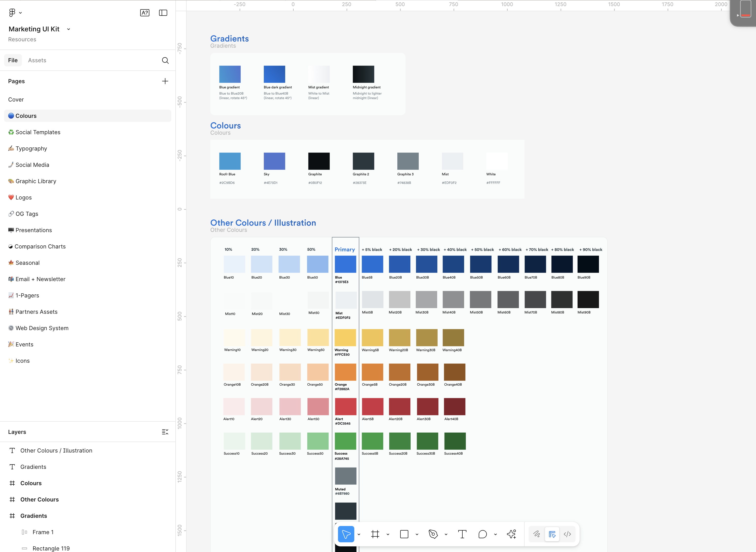Switch to Dev Mode code toggle
The width and height of the screenshot is (756, 552).
pos(567,534)
